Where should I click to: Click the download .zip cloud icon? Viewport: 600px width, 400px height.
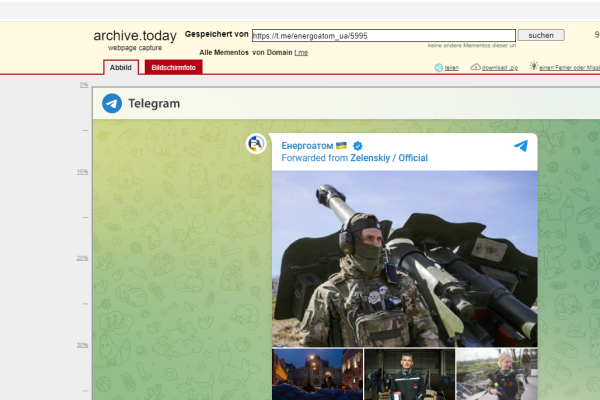tap(476, 67)
